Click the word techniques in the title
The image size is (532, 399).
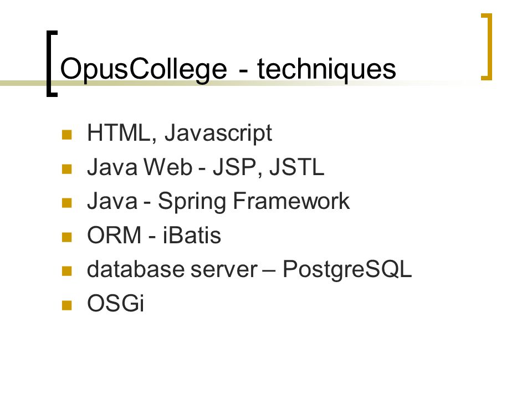[326, 70]
